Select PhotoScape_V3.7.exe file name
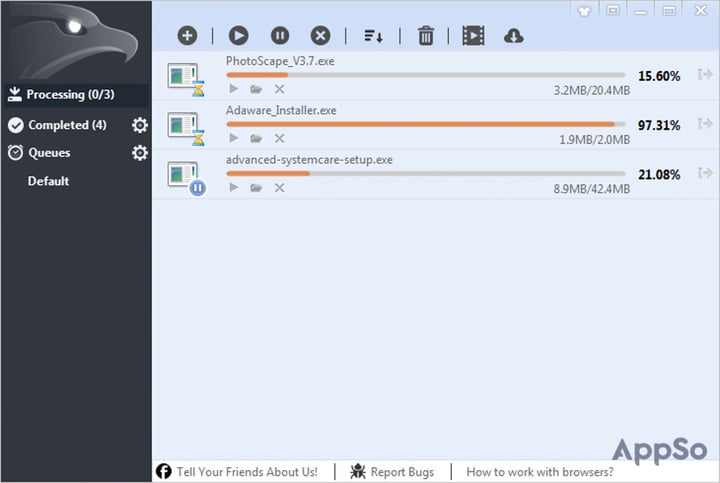720x483 pixels. [280, 61]
